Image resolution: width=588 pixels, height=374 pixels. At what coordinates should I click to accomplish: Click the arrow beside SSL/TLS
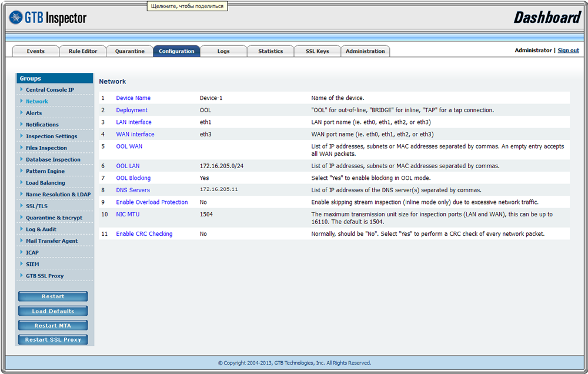click(x=21, y=206)
